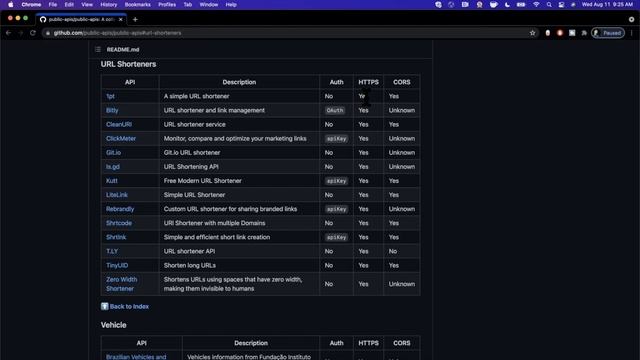Open the ClickMeter link

tap(121, 138)
